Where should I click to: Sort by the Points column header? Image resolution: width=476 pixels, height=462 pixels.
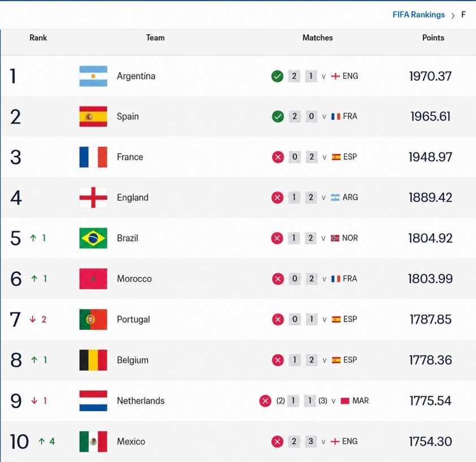tap(433, 38)
